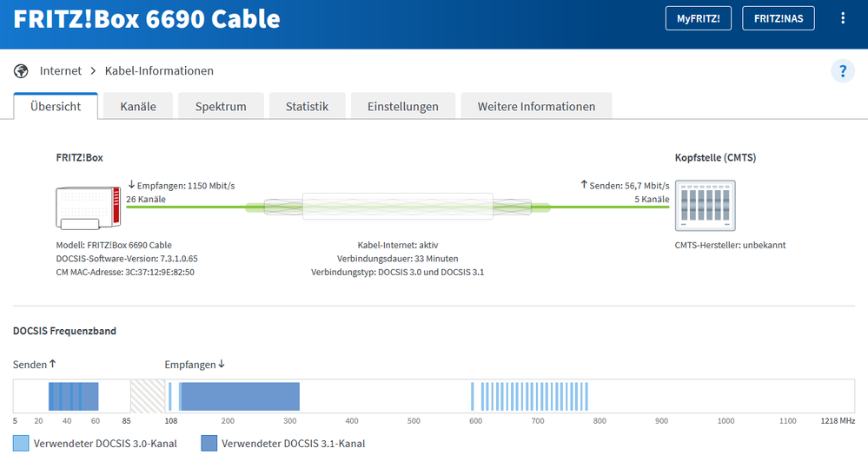
Task: Click the upload arrow beside Senden 56,7 Mbit/s
Action: coord(584,185)
